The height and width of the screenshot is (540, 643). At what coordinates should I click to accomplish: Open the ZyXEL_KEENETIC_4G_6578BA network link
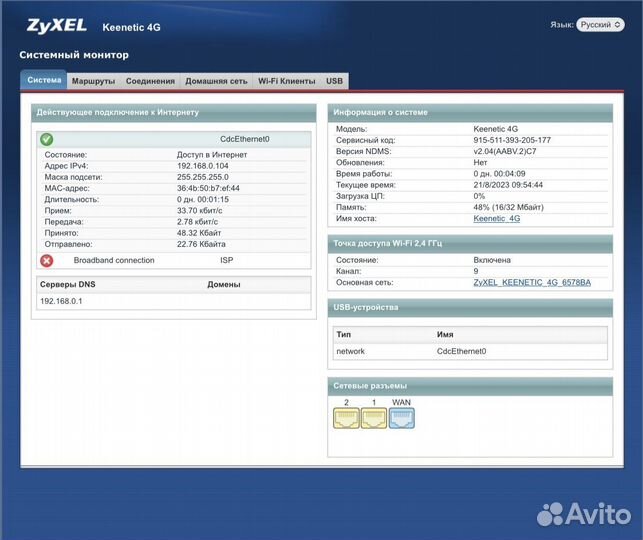[x=531, y=283]
